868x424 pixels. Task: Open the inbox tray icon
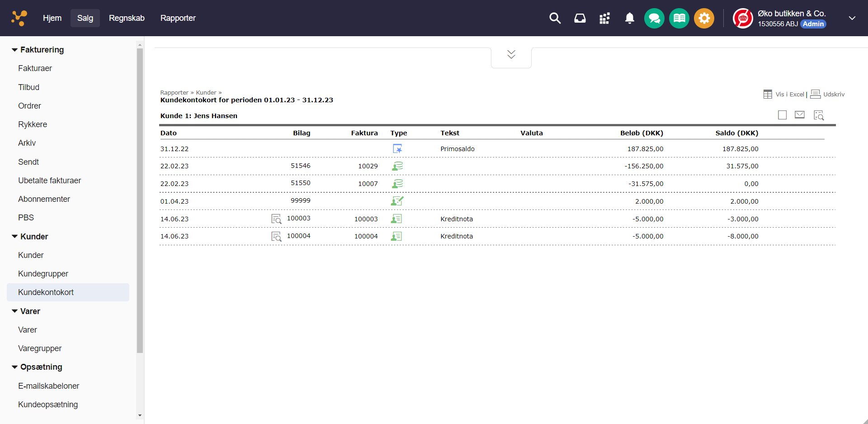point(580,18)
